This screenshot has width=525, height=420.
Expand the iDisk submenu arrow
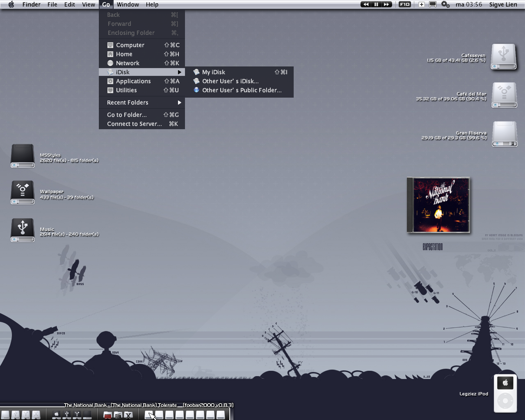click(x=179, y=72)
